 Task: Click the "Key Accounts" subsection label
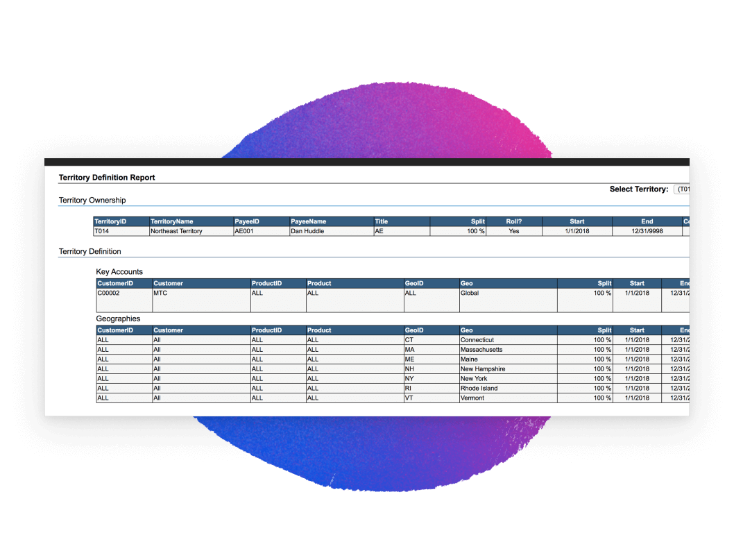pos(119,271)
